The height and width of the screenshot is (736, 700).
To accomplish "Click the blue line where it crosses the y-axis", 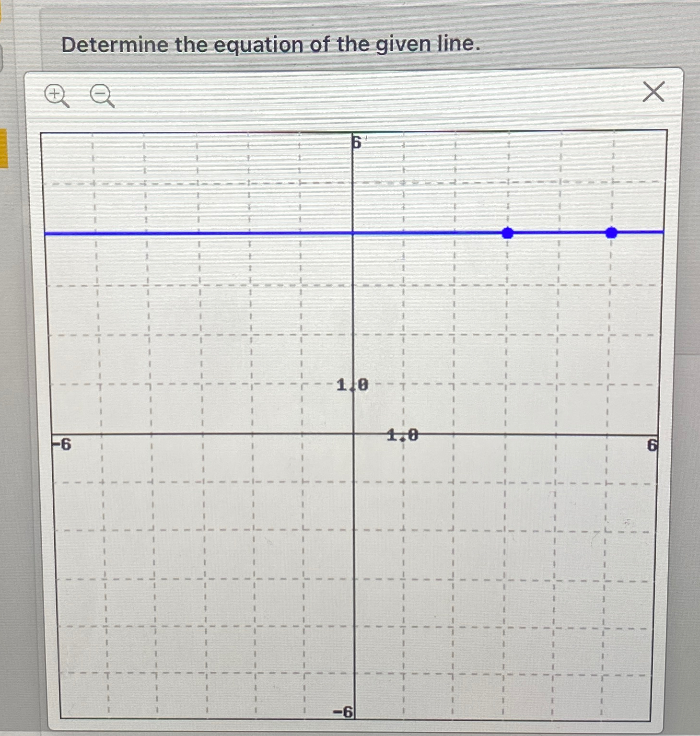I will (x=353, y=234).
